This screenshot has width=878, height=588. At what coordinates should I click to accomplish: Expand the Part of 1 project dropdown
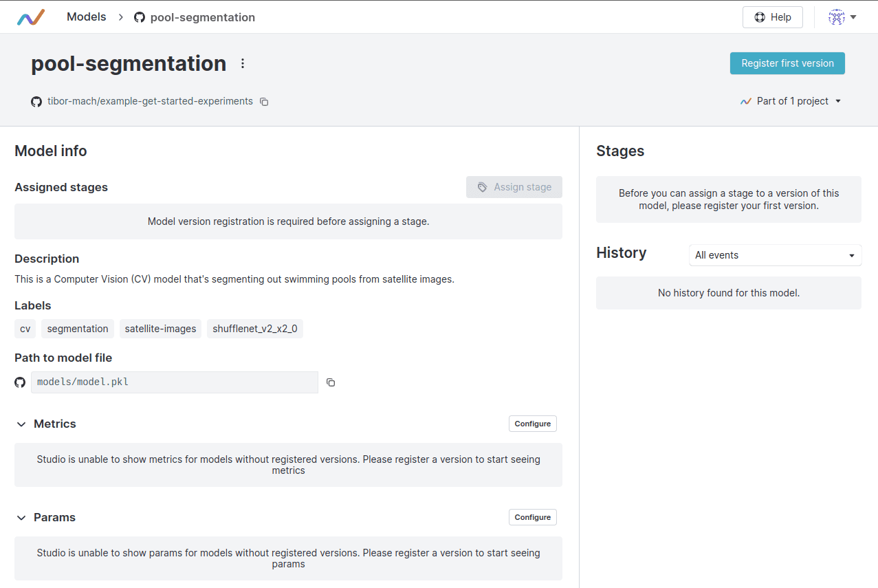coord(791,101)
